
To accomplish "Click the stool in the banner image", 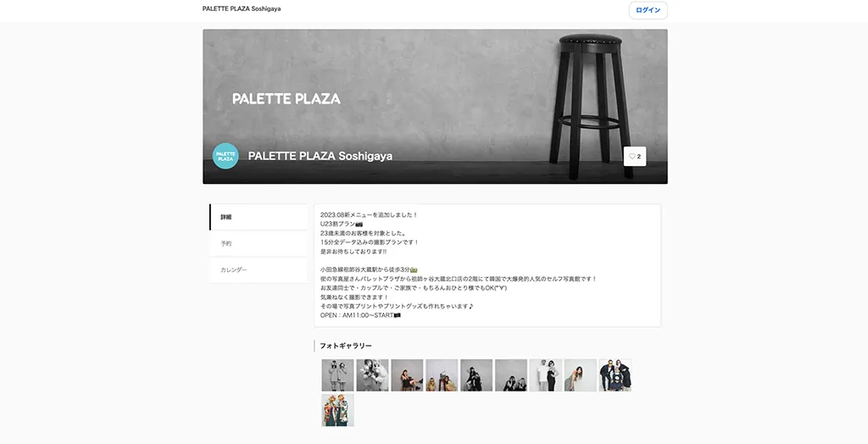I will tap(591, 105).
